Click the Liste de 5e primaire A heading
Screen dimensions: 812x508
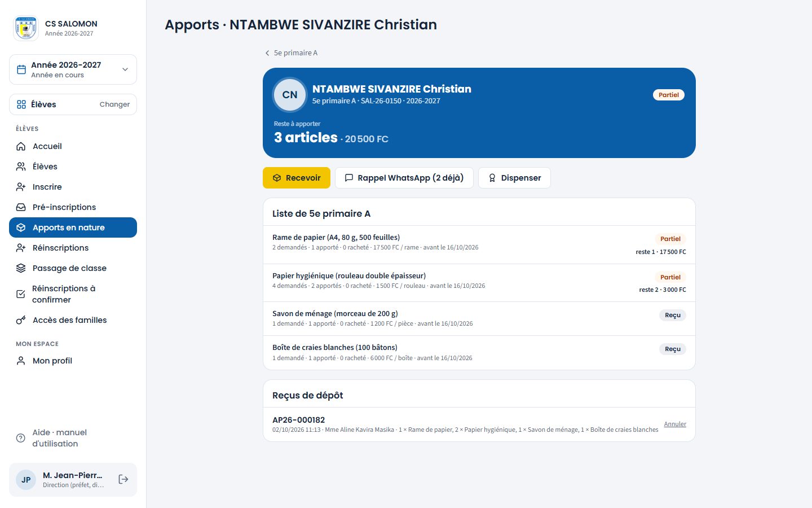click(x=321, y=213)
